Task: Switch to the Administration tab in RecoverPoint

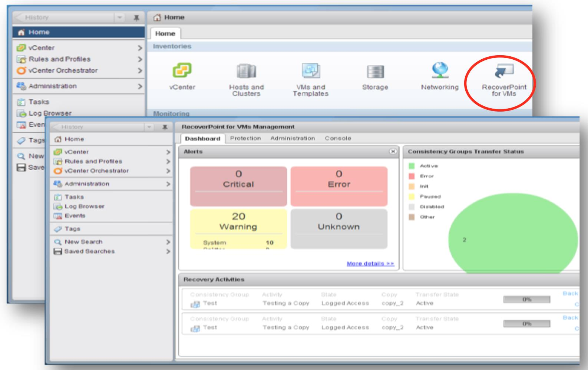Action: (x=293, y=138)
